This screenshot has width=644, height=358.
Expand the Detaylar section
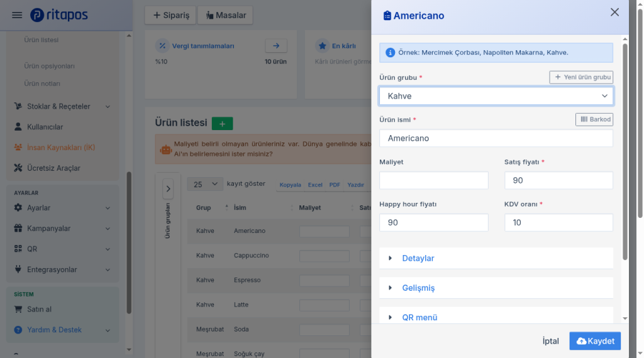[x=496, y=258]
